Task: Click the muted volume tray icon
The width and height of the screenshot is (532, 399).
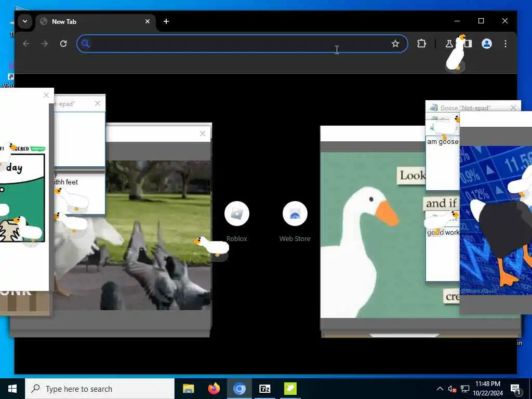Action: click(x=452, y=389)
